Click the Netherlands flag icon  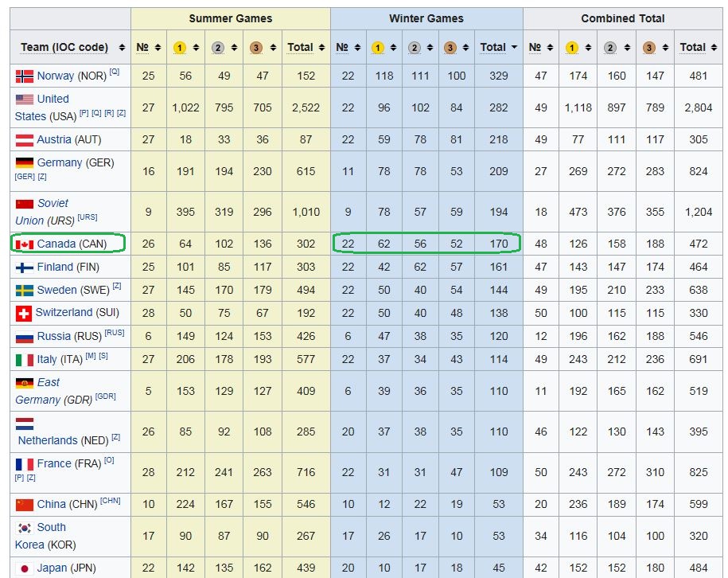(x=25, y=424)
